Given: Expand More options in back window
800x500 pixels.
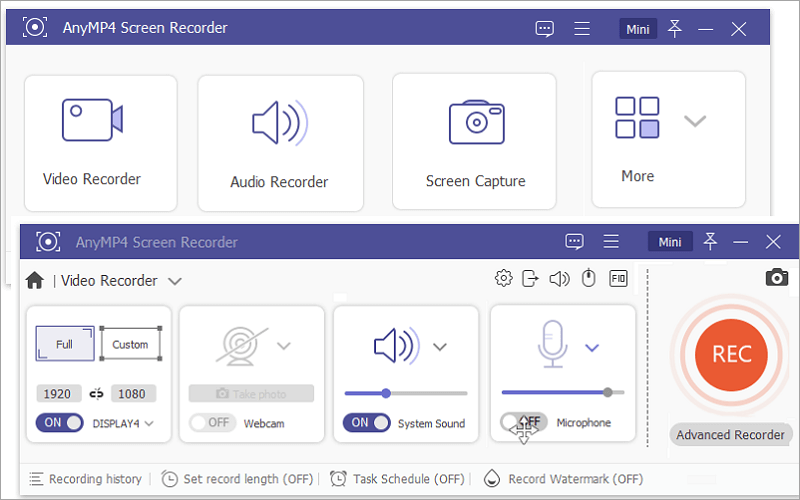Looking at the screenshot, I should [694, 121].
